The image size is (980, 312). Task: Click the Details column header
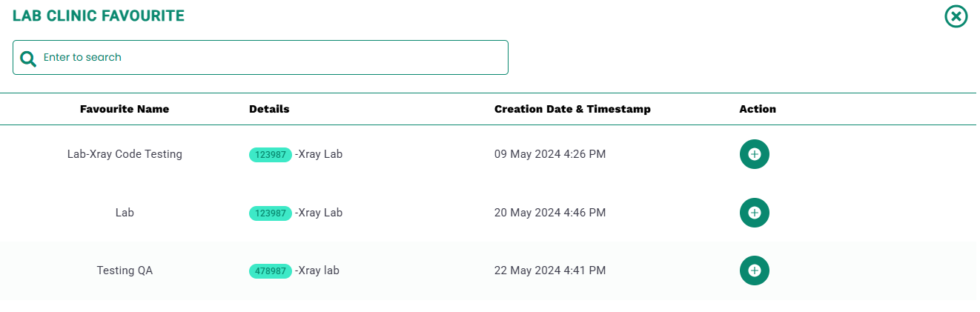pos(269,109)
